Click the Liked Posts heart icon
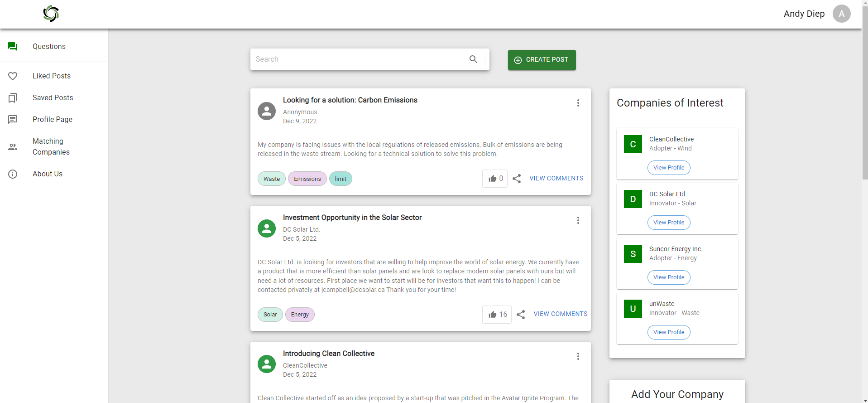 (13, 76)
